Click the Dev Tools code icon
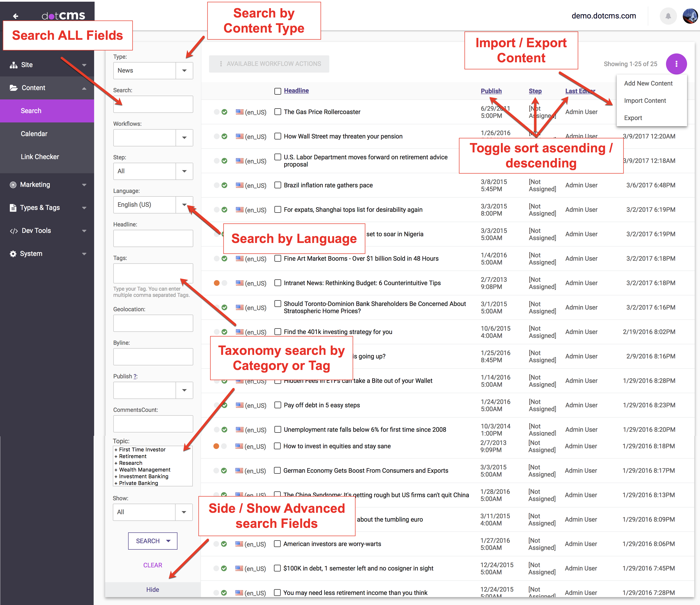Viewport: 700px width, 605px height. 13,231
